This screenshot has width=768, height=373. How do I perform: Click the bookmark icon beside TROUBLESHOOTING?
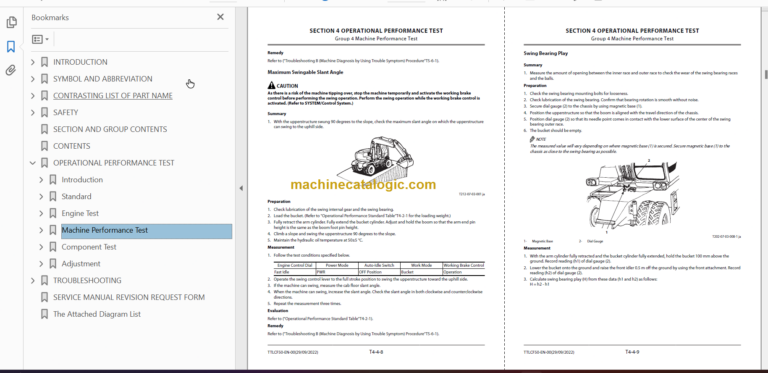[x=44, y=280]
